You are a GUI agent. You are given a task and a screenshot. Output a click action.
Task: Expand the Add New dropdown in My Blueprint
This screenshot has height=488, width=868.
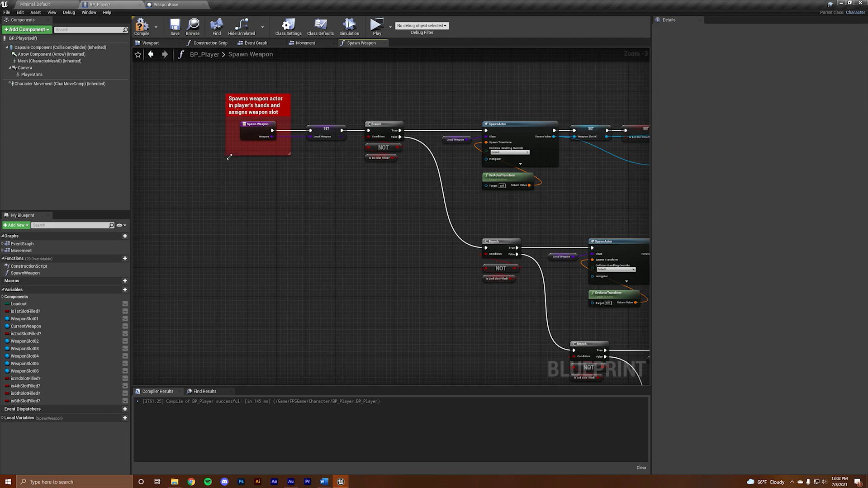coord(16,225)
